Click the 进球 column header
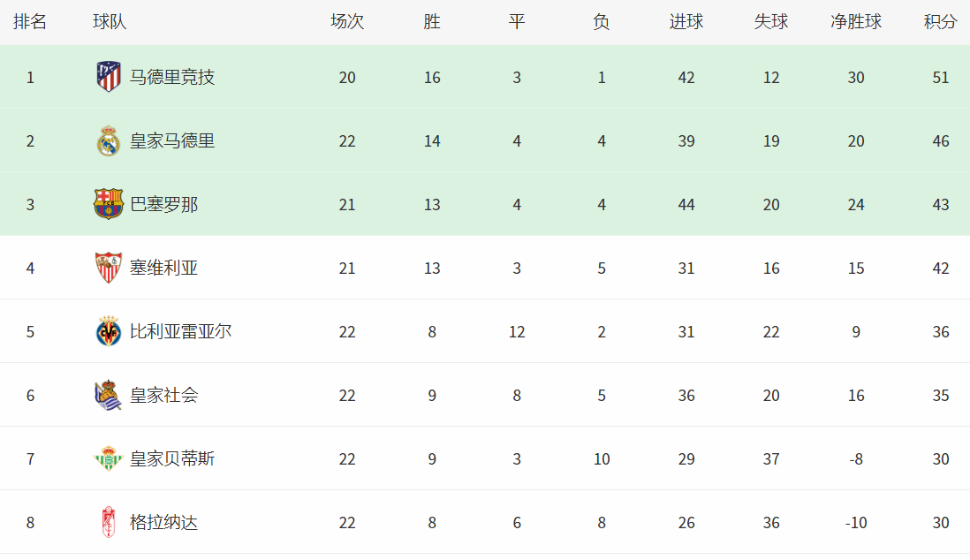This screenshot has width=970, height=560. [686, 22]
